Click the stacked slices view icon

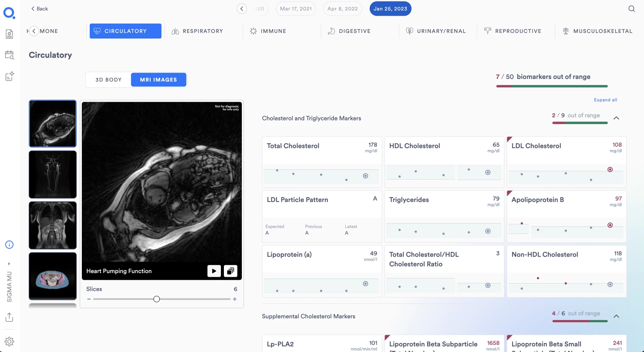pyautogui.click(x=231, y=271)
